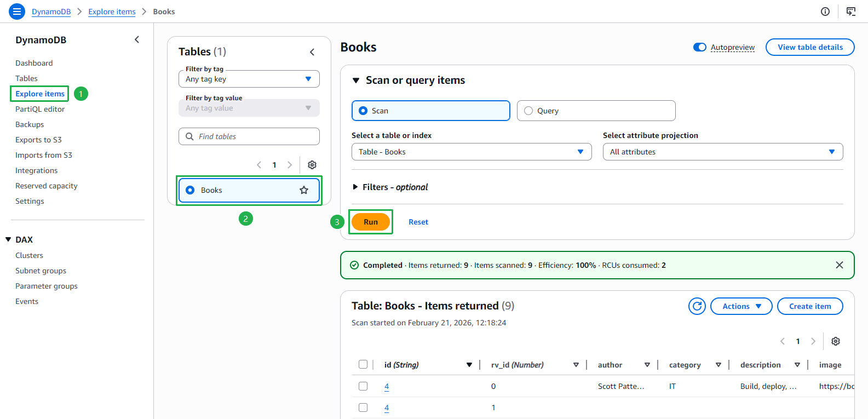Select the Books table radio button
Screen dimensions: 868x419
[190, 190]
